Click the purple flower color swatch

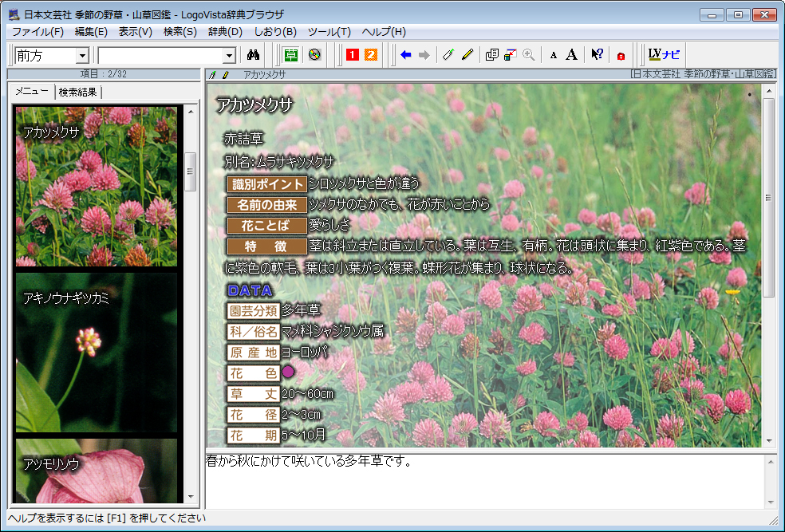pyautogui.click(x=288, y=372)
